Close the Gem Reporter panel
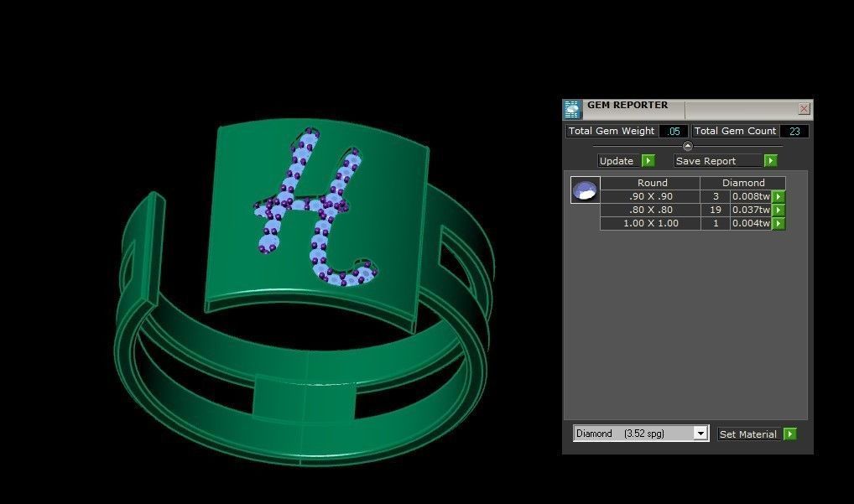854x504 pixels. coord(804,108)
